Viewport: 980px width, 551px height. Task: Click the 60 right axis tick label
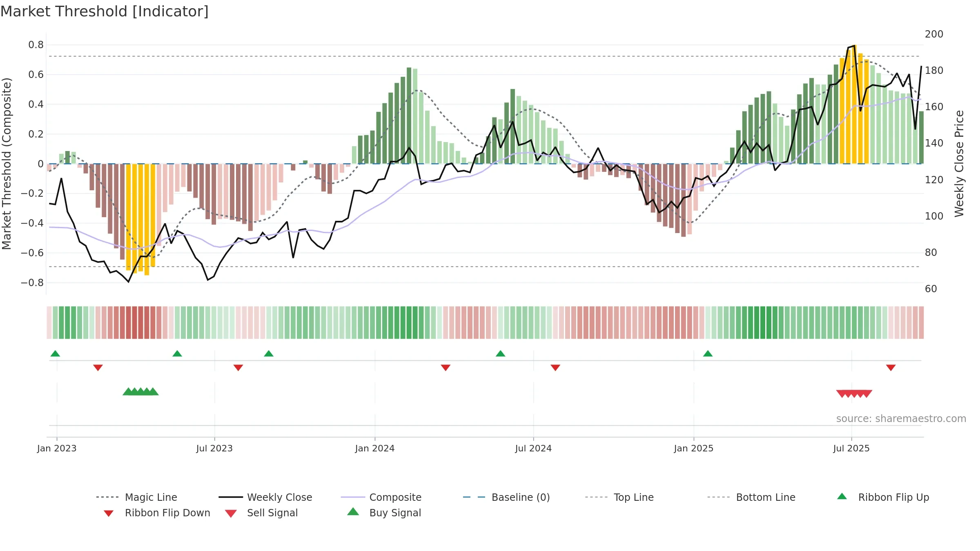coord(931,289)
